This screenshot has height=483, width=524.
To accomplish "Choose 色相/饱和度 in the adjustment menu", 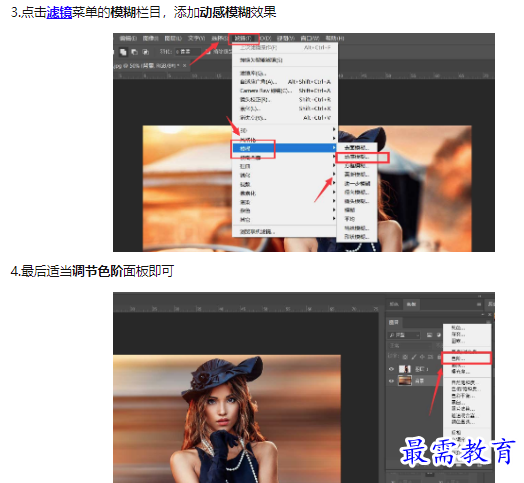I will tap(467, 389).
